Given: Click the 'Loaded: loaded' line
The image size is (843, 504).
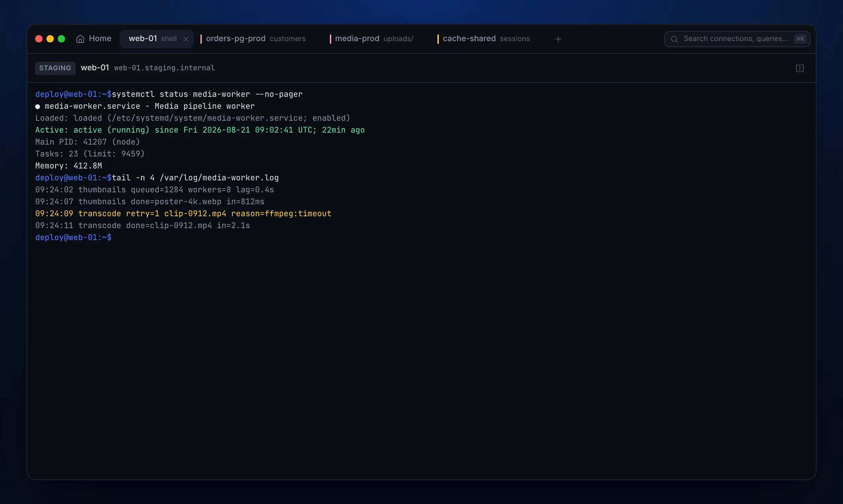Looking at the screenshot, I should tap(193, 118).
